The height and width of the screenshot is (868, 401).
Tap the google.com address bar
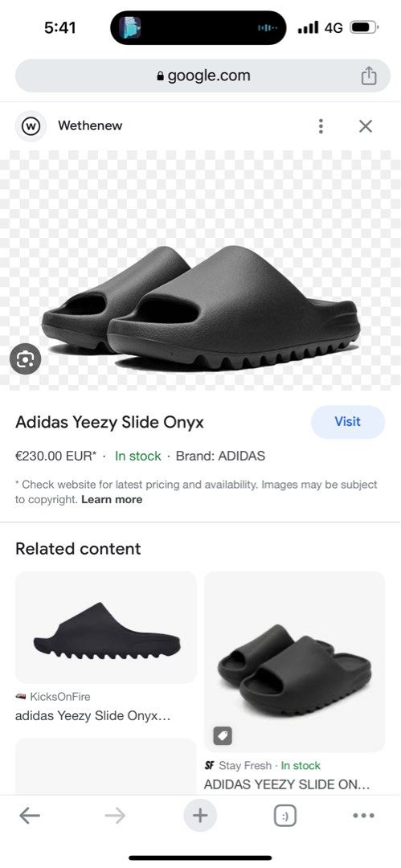(203, 76)
